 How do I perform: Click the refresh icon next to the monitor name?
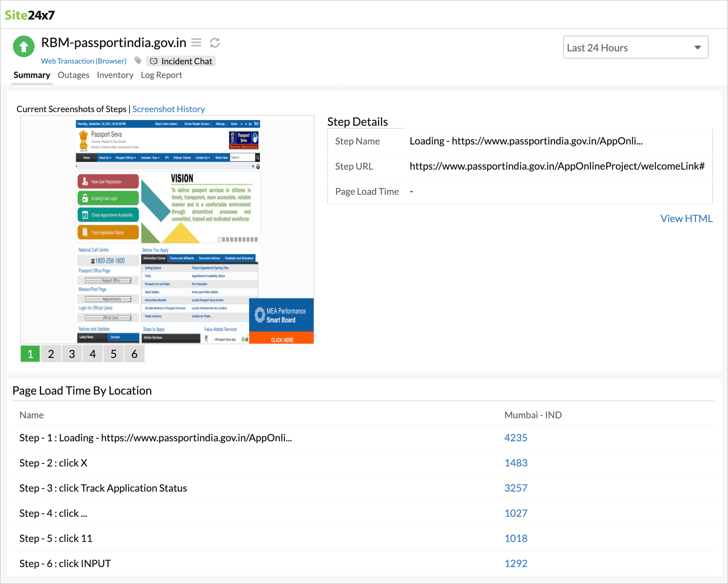click(x=214, y=43)
